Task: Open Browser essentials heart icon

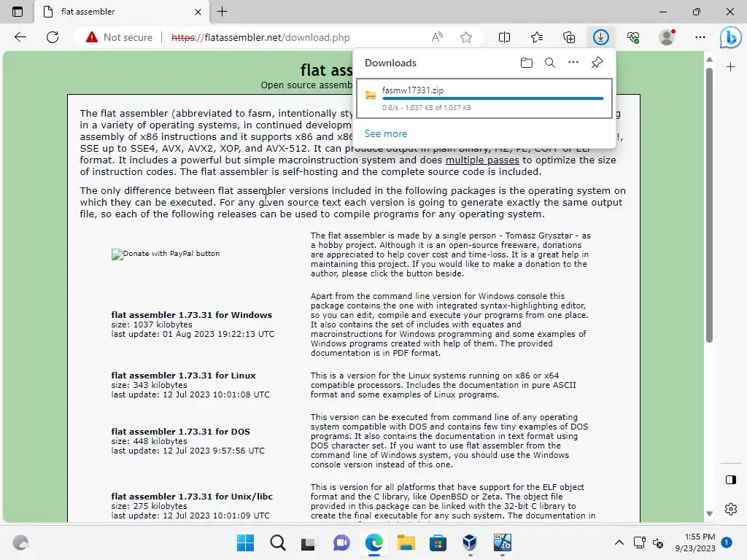Action: tap(633, 37)
